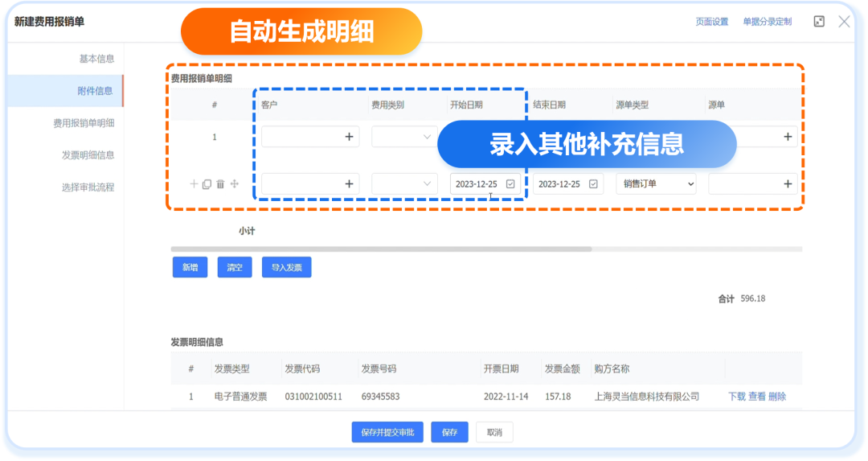Screen dimensions: 868x461
Task: Open 页面设置 link
Action: [x=712, y=22]
